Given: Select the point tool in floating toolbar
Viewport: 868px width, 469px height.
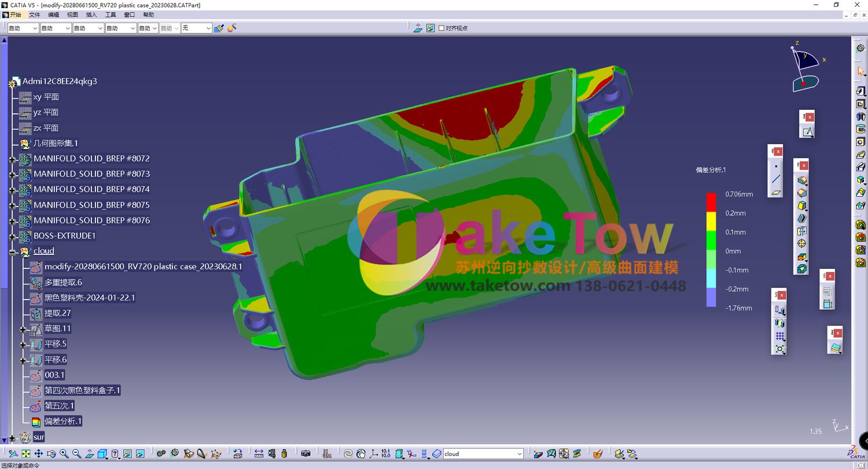Looking at the screenshot, I should pyautogui.click(x=776, y=167).
